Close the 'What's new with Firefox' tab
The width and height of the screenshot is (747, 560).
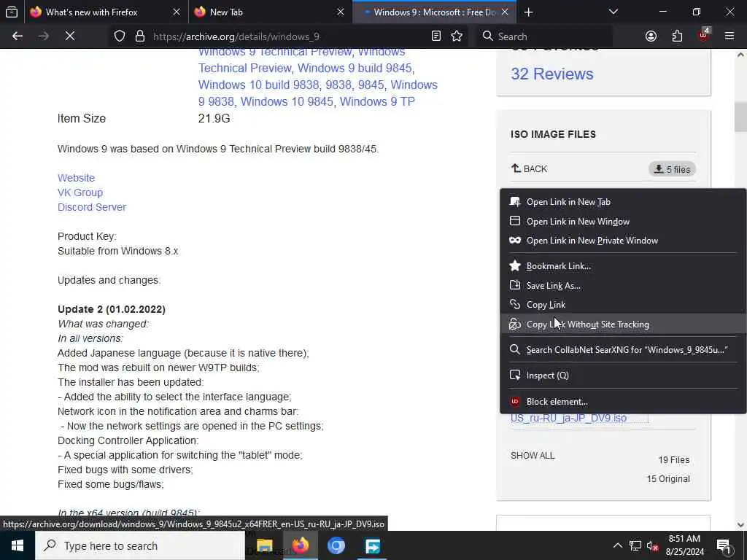[177, 12]
